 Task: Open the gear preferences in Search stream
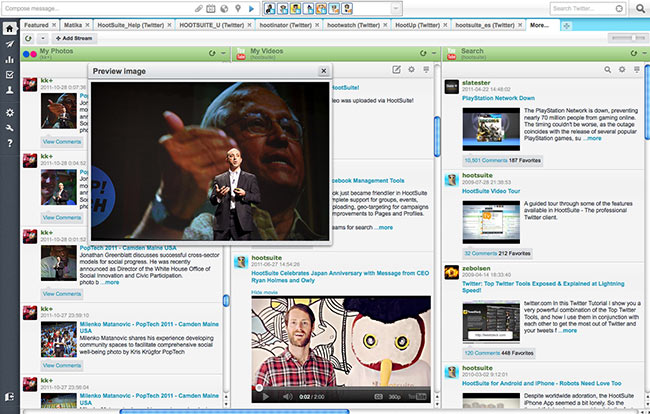[x=622, y=70]
